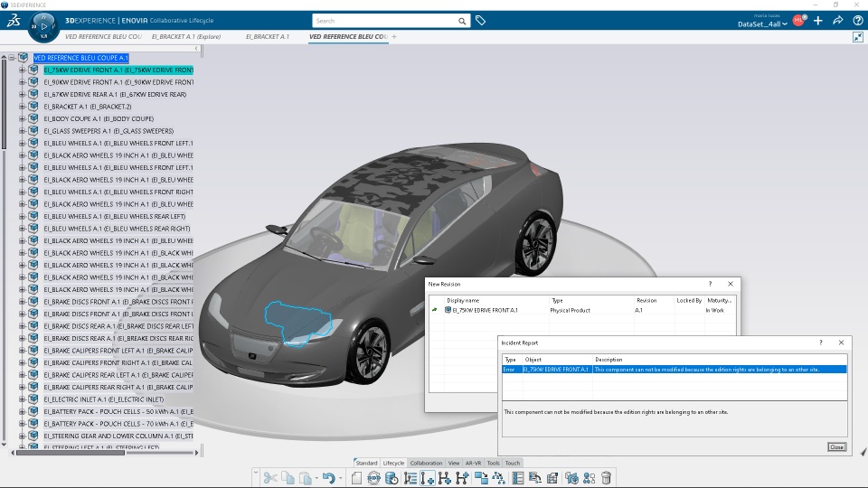This screenshot has height=488, width=868.
Task: Select EI_ELECTRIC INLET A.1 in tree
Action: [x=103, y=399]
